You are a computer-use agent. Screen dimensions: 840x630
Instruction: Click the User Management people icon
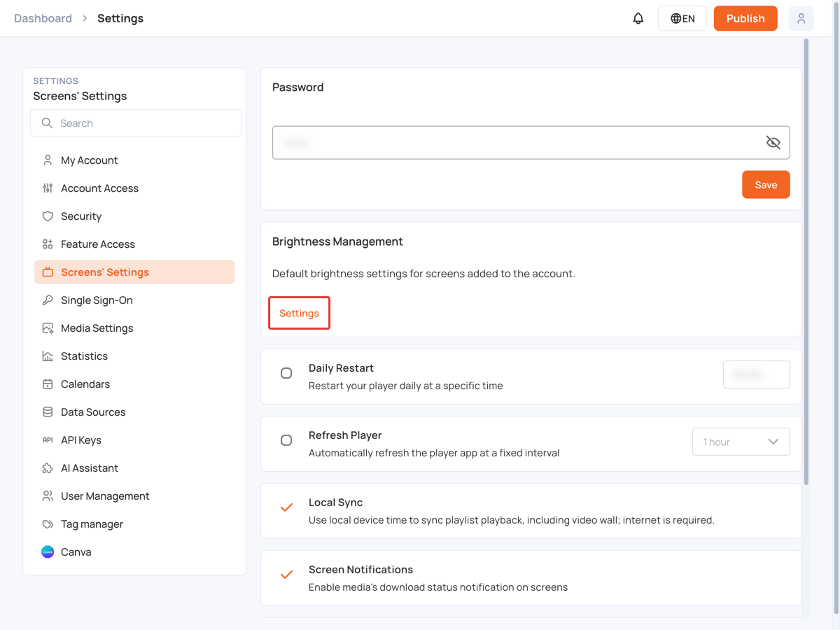pos(48,496)
